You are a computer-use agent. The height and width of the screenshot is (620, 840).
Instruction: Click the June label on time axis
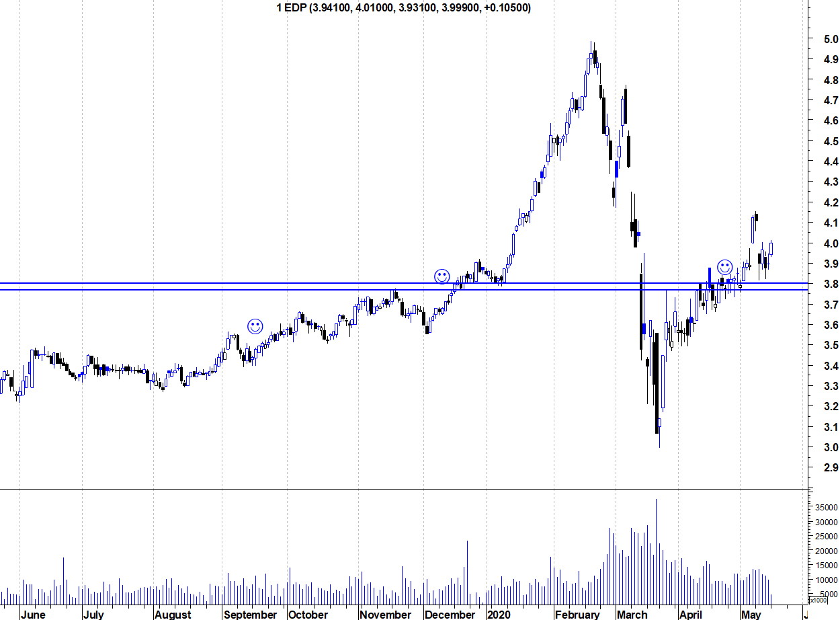[x=33, y=615]
